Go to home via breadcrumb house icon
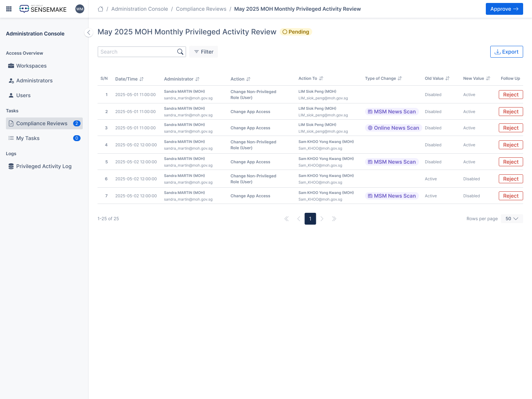 point(100,9)
